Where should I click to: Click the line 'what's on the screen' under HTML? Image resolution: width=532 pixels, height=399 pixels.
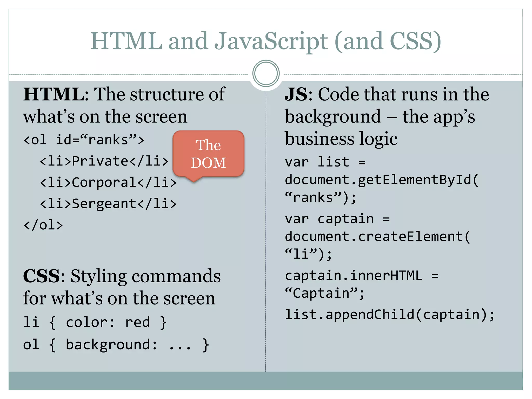105,116
